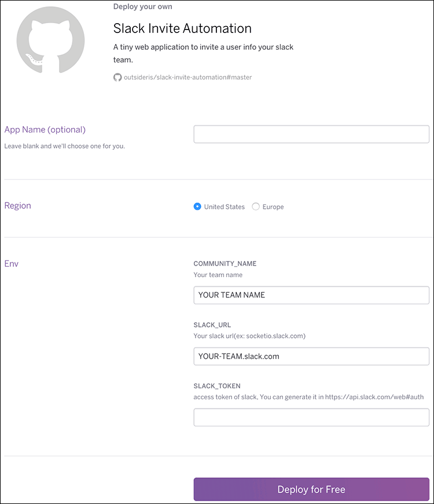Click the 'A tiny web application' description text
The height and width of the screenshot is (504, 434).
pos(203,53)
